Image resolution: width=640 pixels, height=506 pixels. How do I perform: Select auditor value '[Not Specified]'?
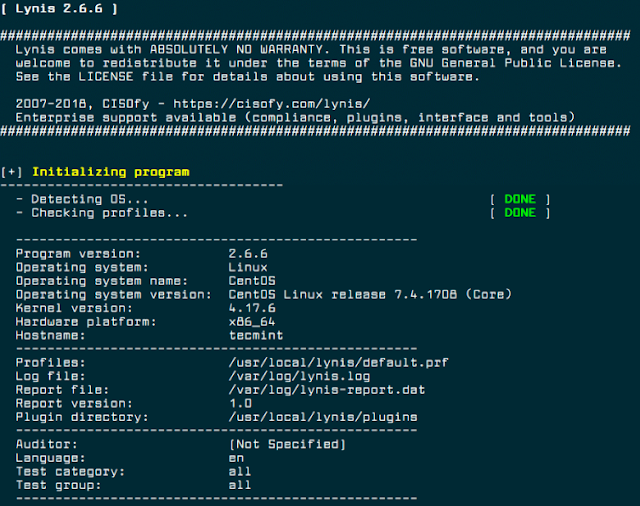(x=287, y=444)
